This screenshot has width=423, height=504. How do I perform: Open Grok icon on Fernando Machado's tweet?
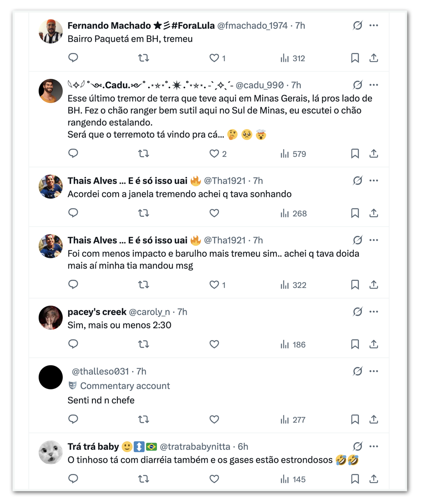click(358, 26)
